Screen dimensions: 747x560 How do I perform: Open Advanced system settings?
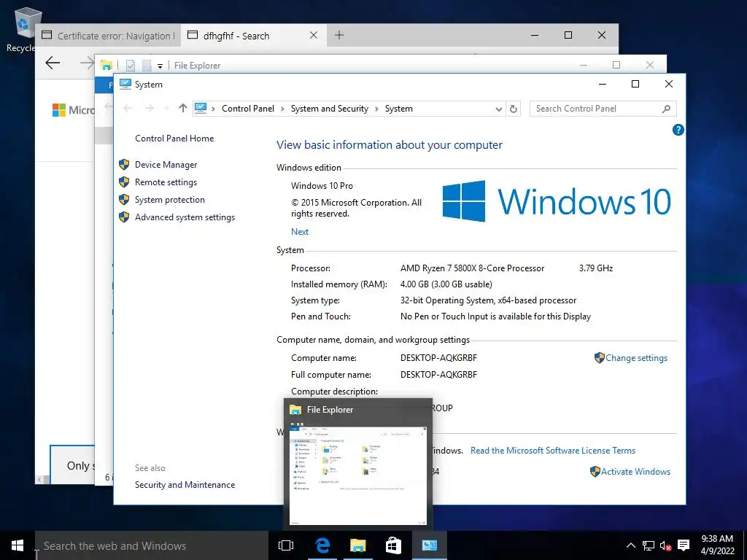coord(185,217)
